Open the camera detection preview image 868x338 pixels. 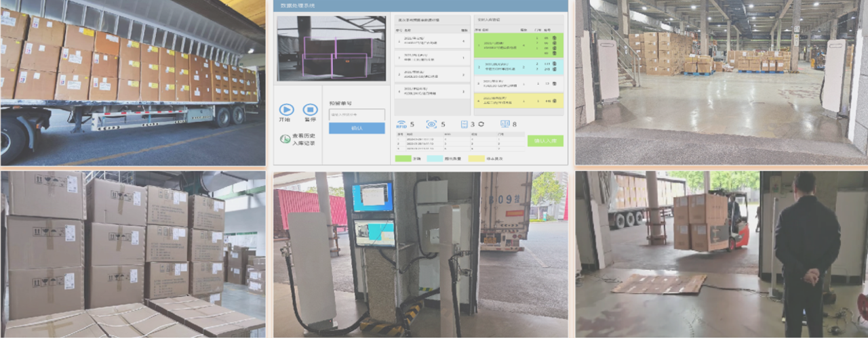[332, 47]
